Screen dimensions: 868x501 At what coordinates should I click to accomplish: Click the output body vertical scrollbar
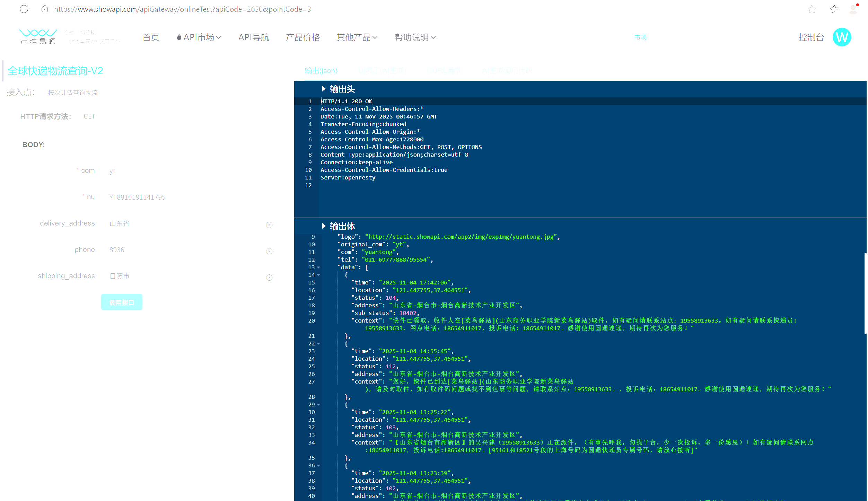(x=865, y=293)
